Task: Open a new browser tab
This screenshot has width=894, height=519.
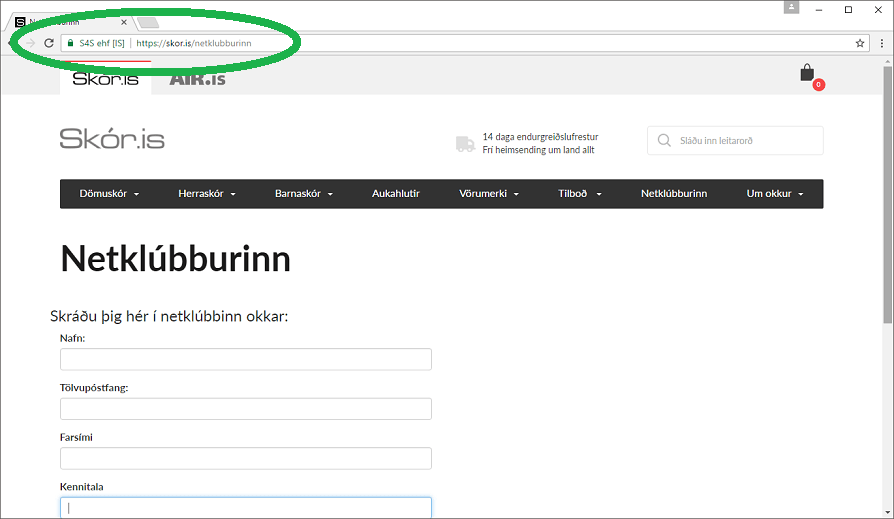Action: coord(148,23)
